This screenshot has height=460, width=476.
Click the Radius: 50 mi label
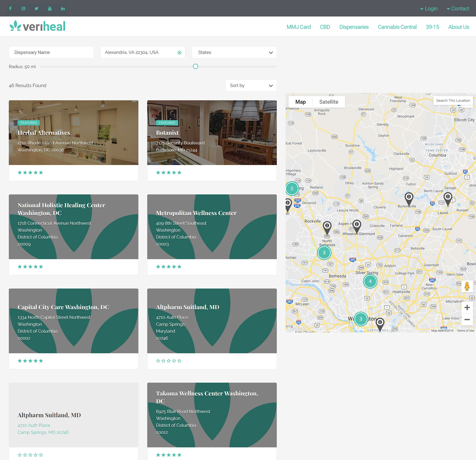[22, 66]
